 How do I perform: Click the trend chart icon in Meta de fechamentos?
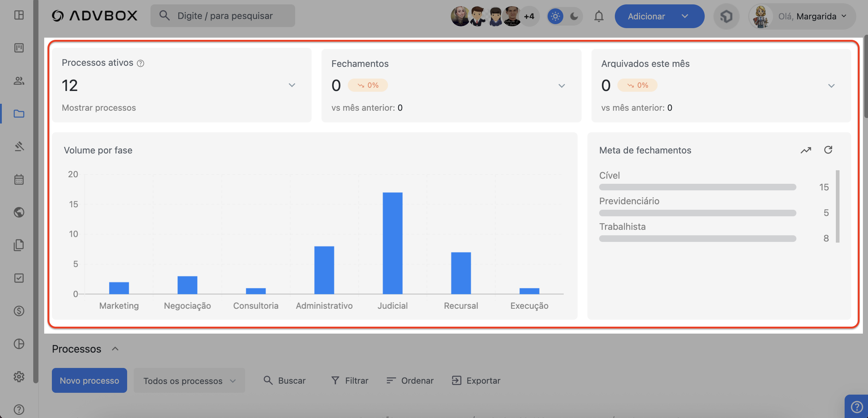(x=806, y=150)
